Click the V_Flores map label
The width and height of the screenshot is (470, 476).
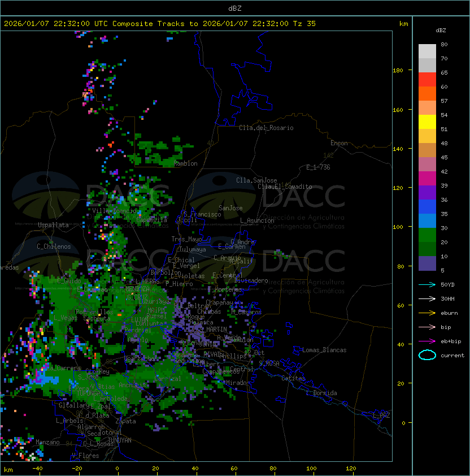coord(85,456)
